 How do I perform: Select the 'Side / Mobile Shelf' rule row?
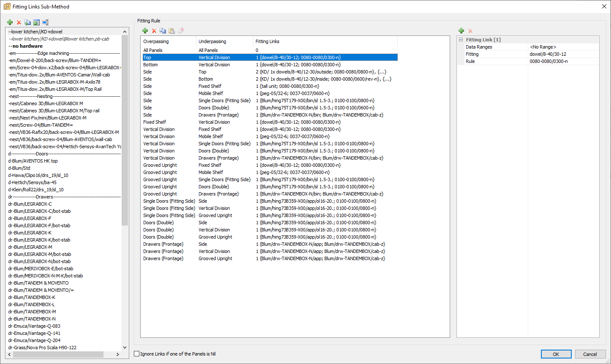tap(269, 93)
